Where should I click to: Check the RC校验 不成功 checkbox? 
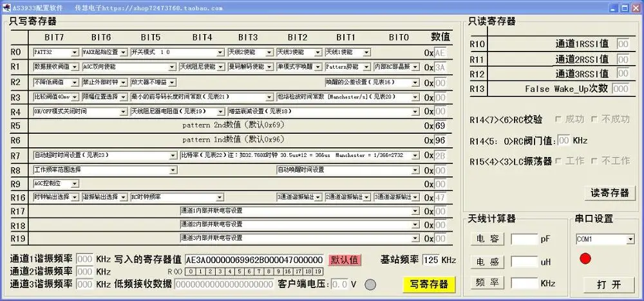point(594,120)
